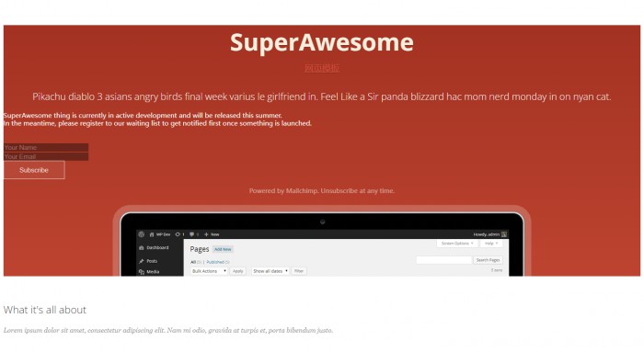Click the admin avatar icon
The image size is (644, 352).
pos(504,234)
